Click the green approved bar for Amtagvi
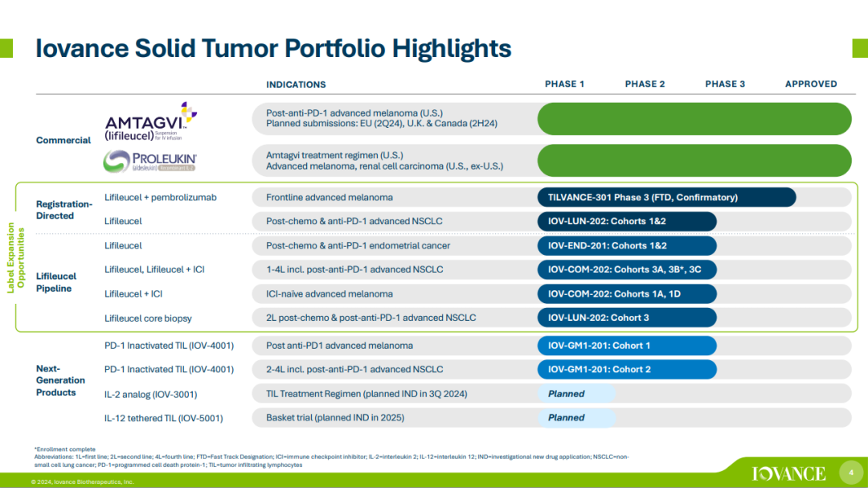868x488 pixels. [x=694, y=119]
